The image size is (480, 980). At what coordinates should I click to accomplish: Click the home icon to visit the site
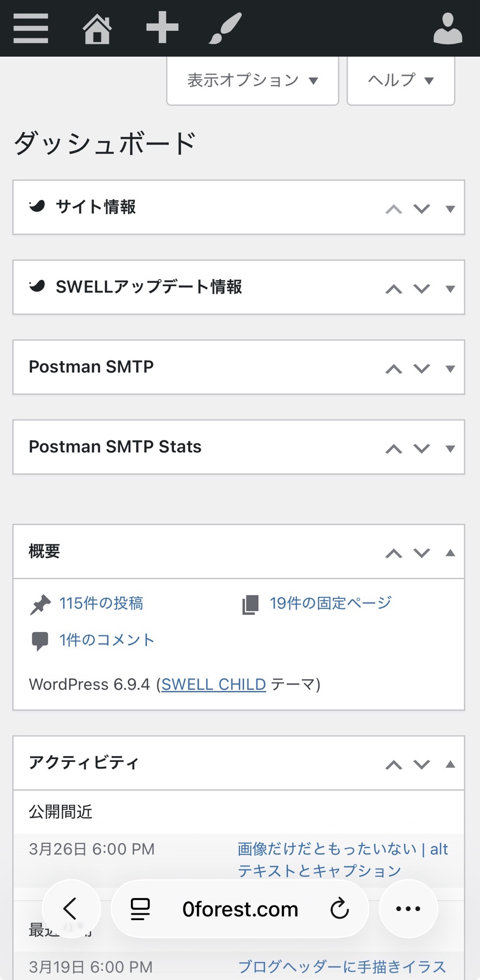[x=97, y=28]
